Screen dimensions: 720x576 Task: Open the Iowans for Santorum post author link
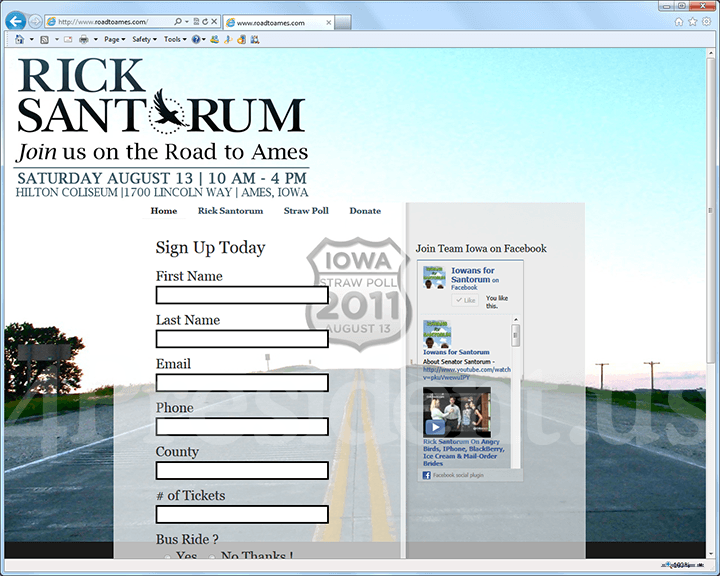click(456, 352)
